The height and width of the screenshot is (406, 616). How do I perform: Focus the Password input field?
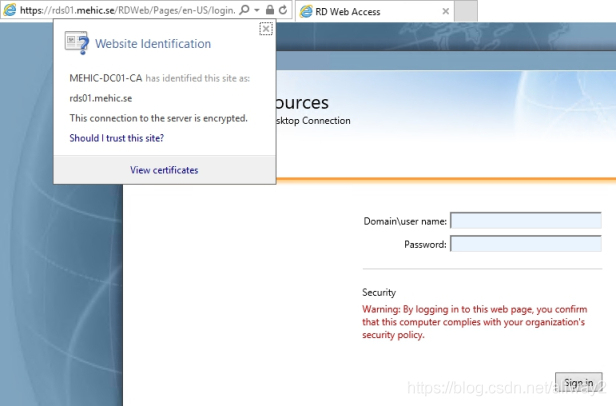[525, 243]
